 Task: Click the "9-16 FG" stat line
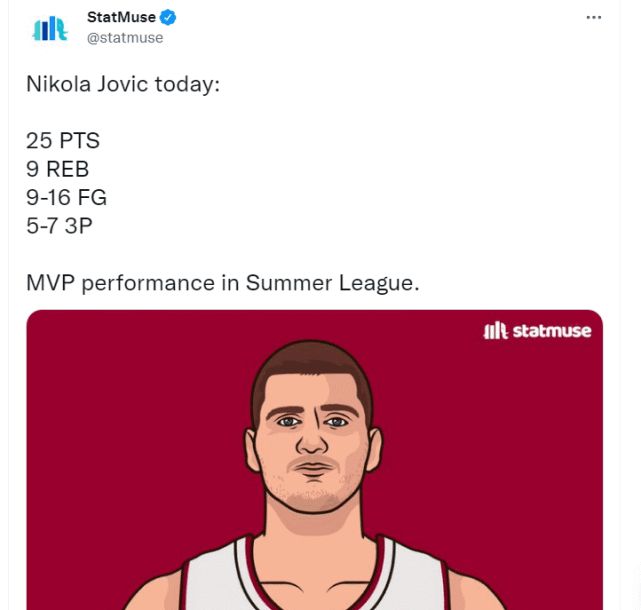pyautogui.click(x=66, y=197)
